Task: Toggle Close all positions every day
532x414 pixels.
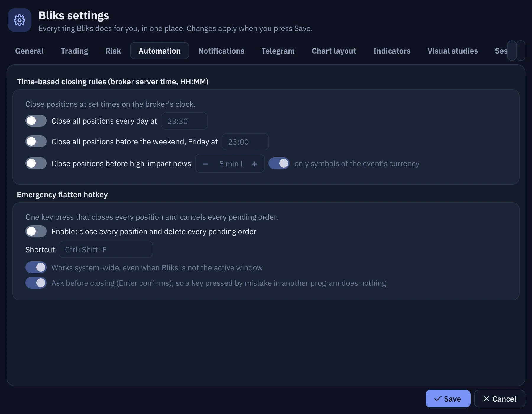Action: click(x=36, y=121)
